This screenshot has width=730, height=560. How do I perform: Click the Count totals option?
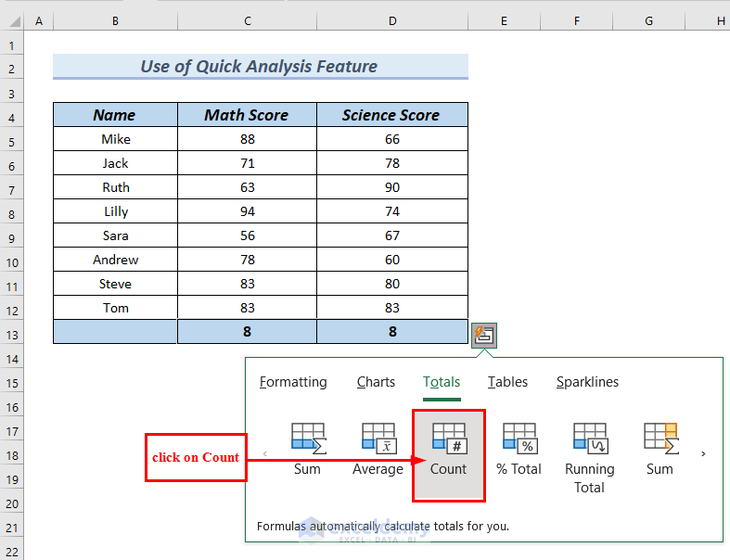448,455
